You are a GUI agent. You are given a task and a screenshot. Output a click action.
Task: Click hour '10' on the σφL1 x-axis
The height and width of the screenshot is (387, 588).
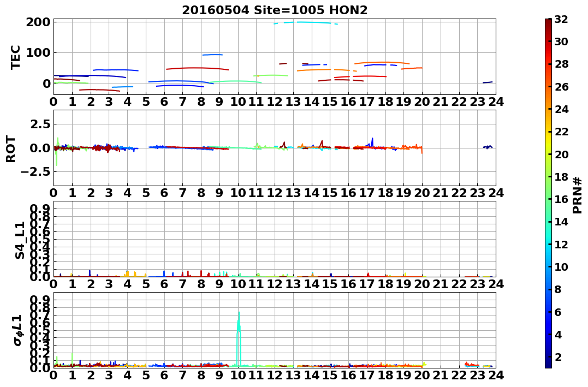[x=237, y=375]
